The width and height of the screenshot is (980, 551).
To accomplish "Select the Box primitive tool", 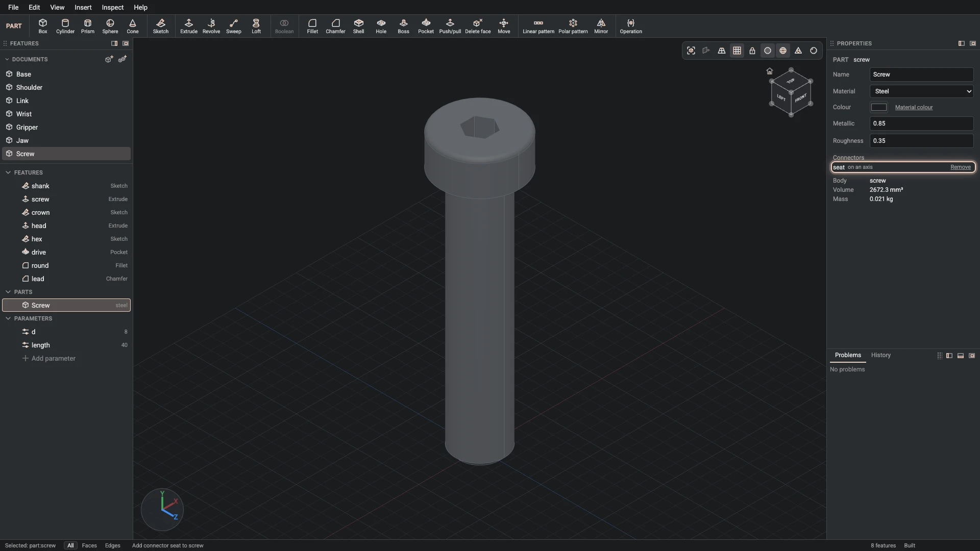I will point(43,26).
